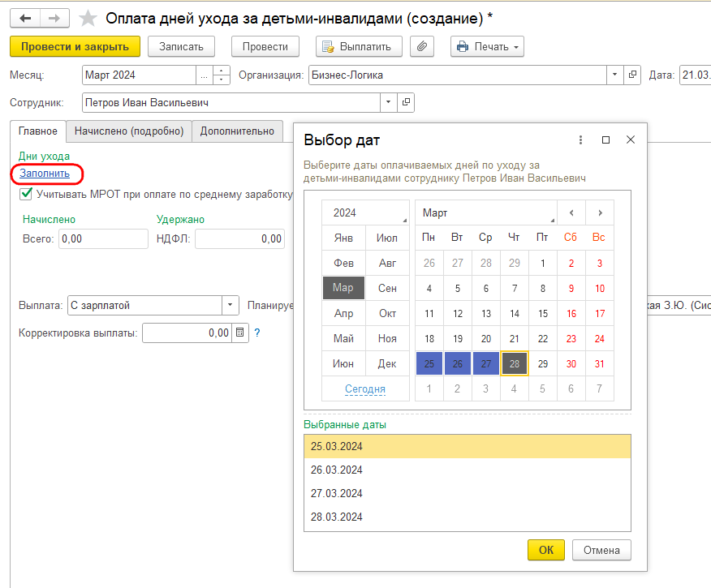Confirm date selection with ОК

point(546,550)
